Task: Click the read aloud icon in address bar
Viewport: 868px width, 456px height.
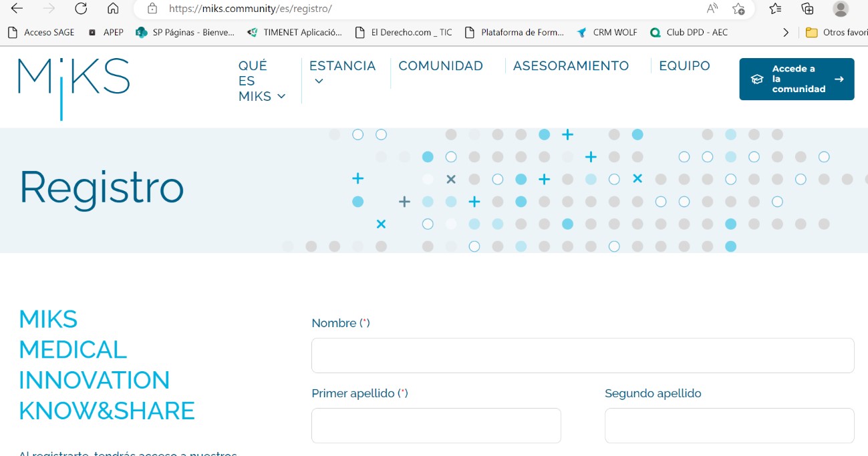Action: tap(712, 9)
